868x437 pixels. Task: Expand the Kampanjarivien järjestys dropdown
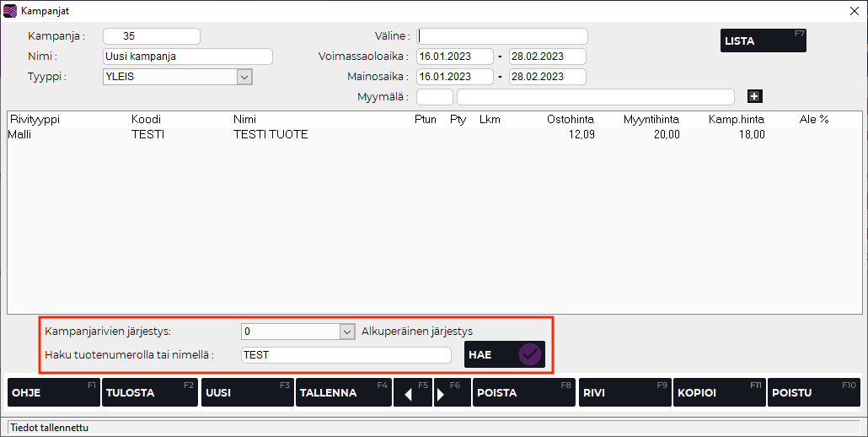[346, 332]
